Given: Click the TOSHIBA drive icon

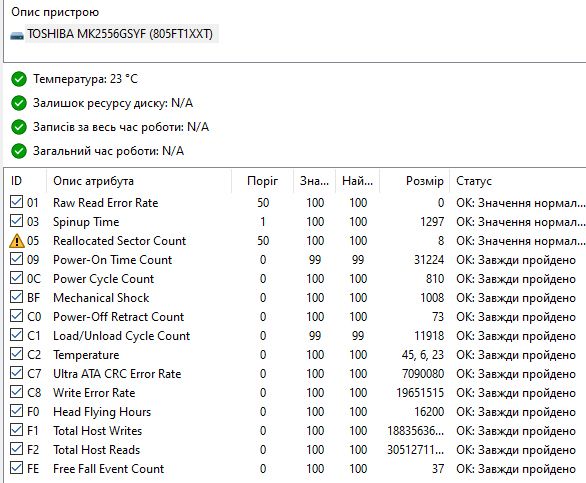Looking at the screenshot, I should point(17,36).
